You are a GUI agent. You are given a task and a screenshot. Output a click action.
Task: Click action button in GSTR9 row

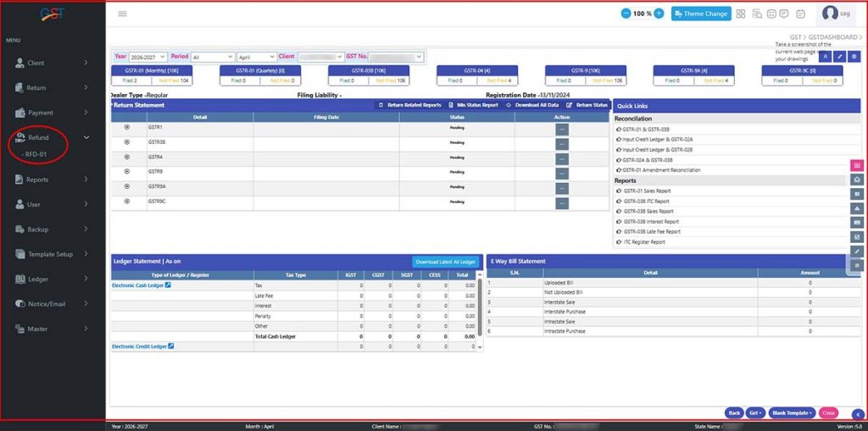click(562, 174)
